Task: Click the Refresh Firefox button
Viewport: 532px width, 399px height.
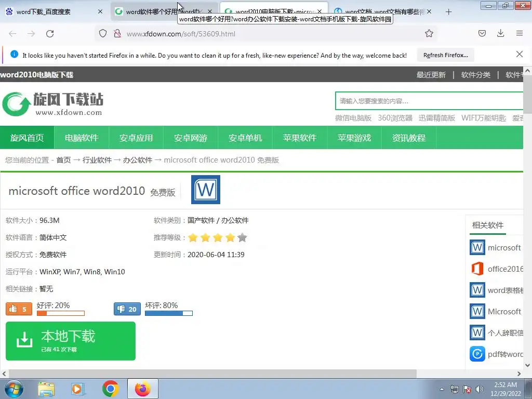Action: click(445, 55)
